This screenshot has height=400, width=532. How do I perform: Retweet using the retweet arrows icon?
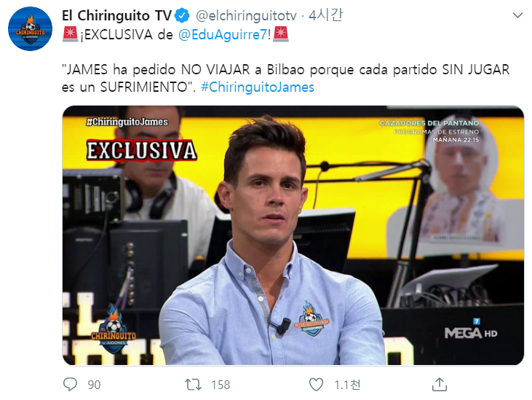click(193, 385)
